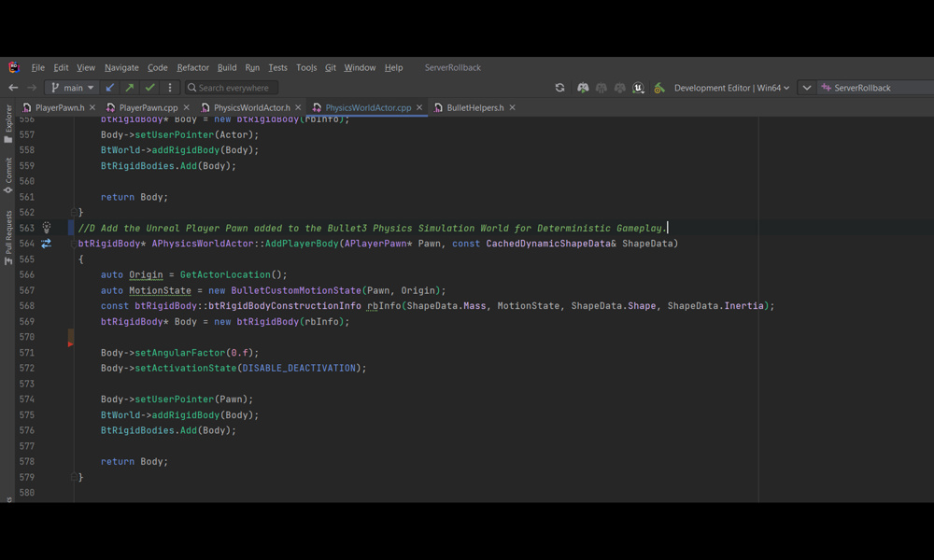The height and width of the screenshot is (560, 934).
Task: Click the Update Project blue arrow icon
Action: (109, 88)
